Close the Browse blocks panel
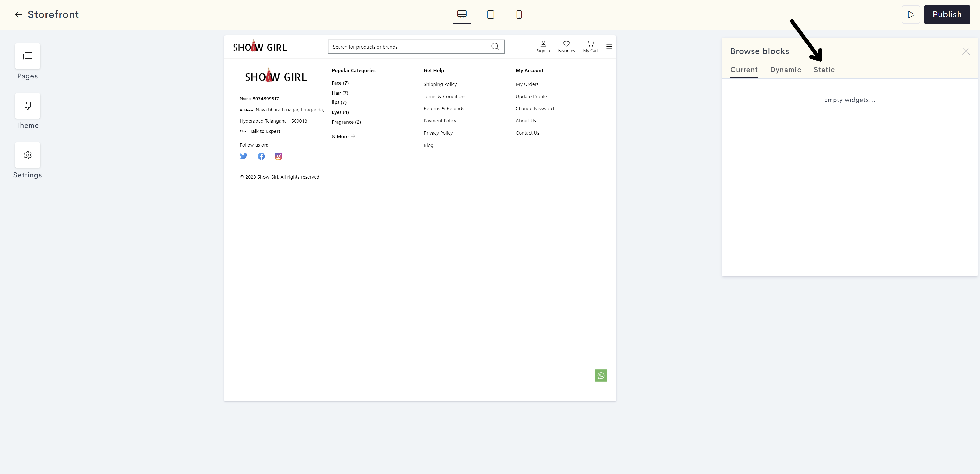Screen dimensions: 980x474 [x=965, y=51]
